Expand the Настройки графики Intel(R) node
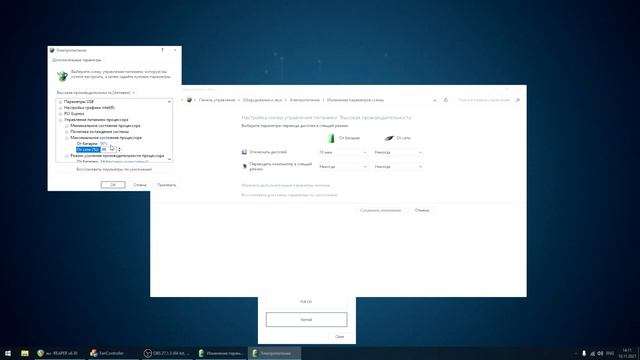The image size is (640, 360). click(60, 108)
